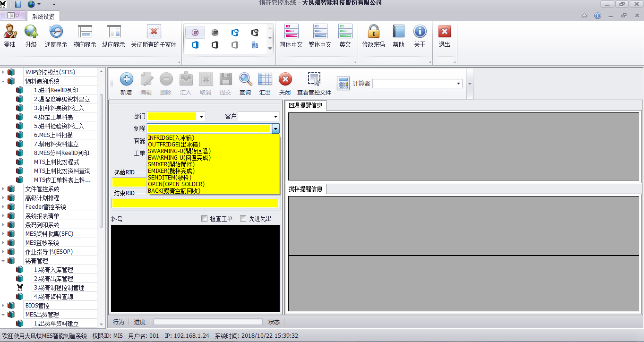Viewport: 644px width, 342px height.
Task: Switch language to 繁体中文
Action: pyautogui.click(x=320, y=32)
